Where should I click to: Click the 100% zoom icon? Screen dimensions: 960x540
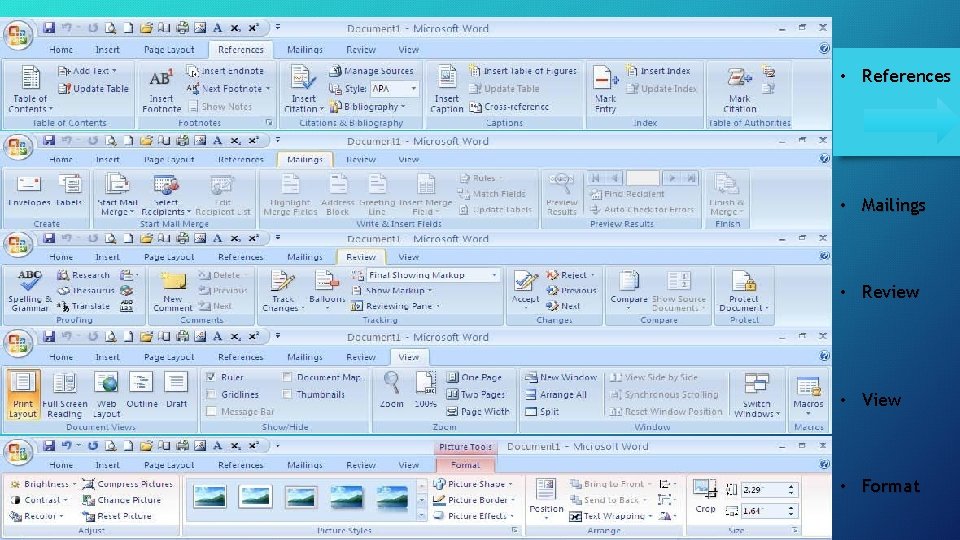coord(426,383)
